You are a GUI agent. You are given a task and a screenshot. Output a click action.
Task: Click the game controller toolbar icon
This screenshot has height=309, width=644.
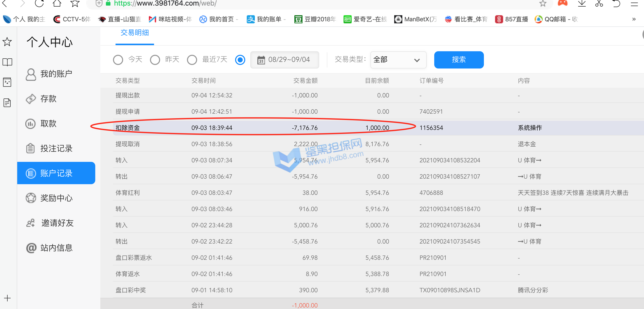(563, 3)
